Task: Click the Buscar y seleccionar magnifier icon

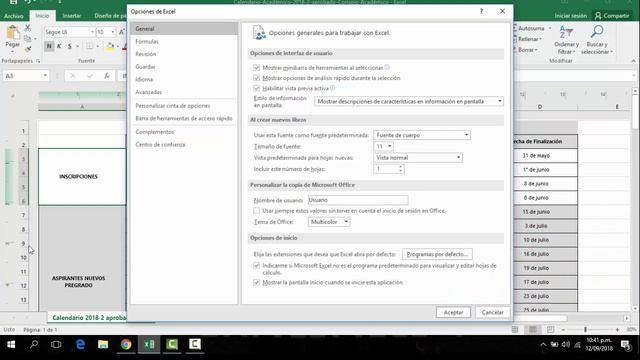Action: [x=597, y=32]
